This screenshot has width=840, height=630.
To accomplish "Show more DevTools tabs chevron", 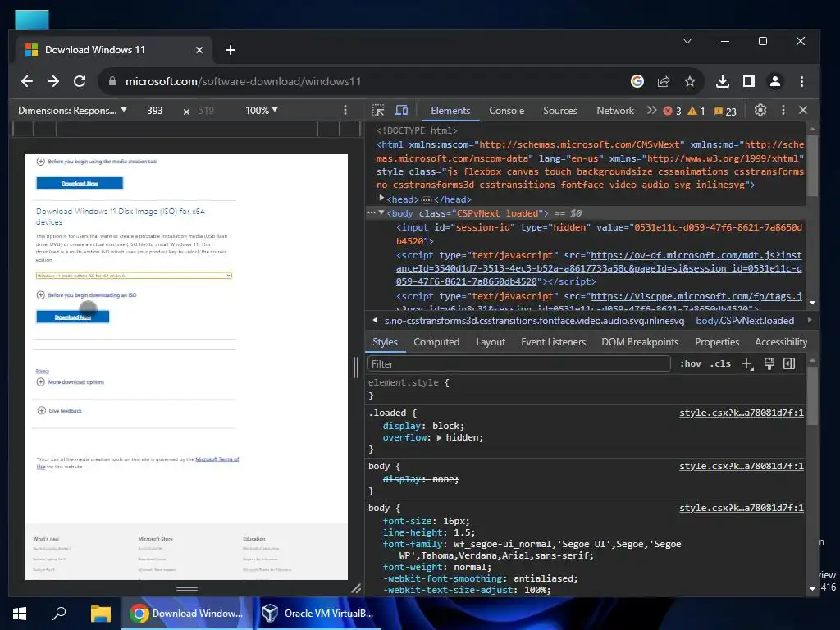I will [651, 111].
